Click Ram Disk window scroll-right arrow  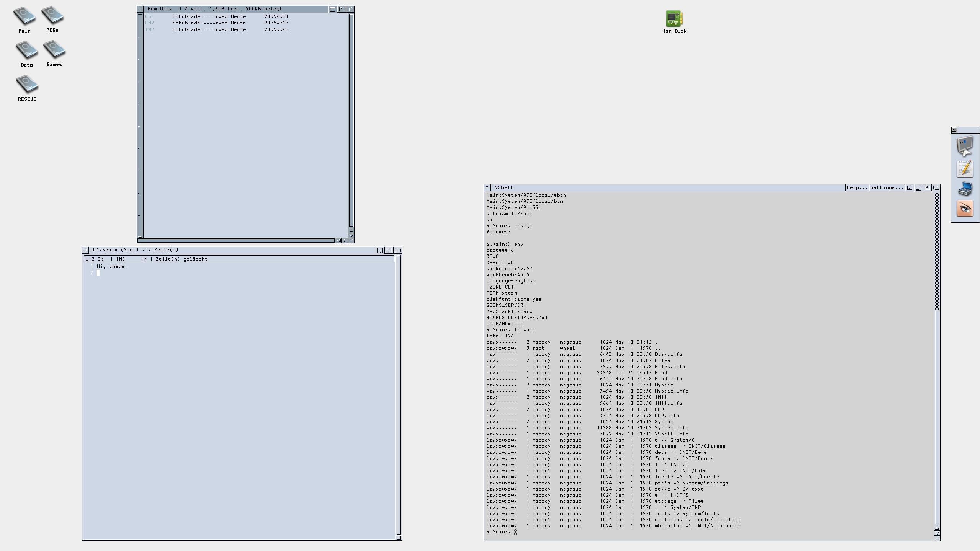pyautogui.click(x=345, y=241)
